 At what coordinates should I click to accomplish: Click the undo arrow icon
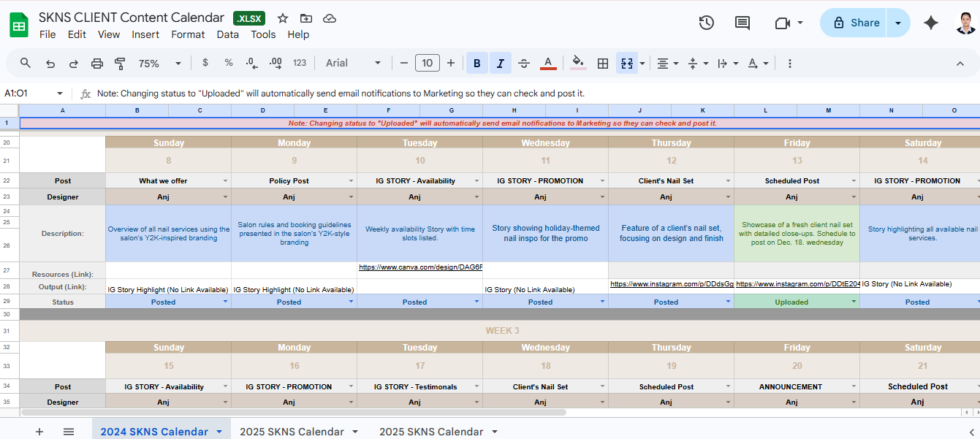(x=50, y=64)
